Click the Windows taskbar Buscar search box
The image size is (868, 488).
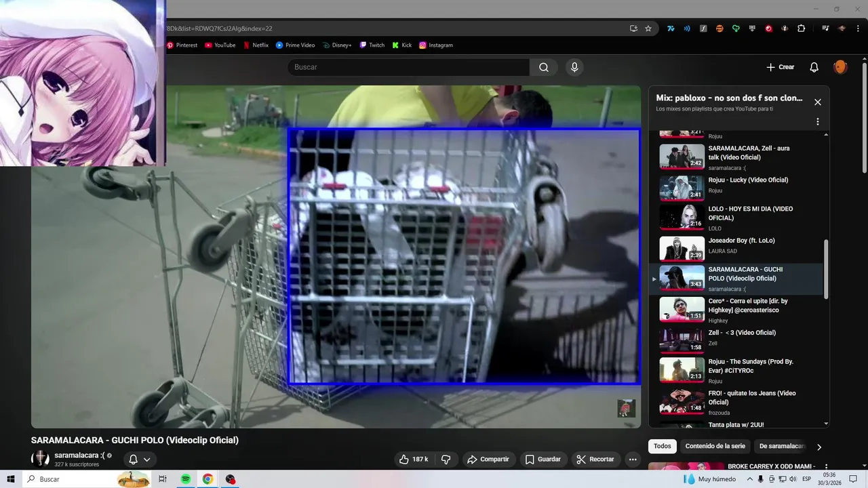[x=88, y=479]
